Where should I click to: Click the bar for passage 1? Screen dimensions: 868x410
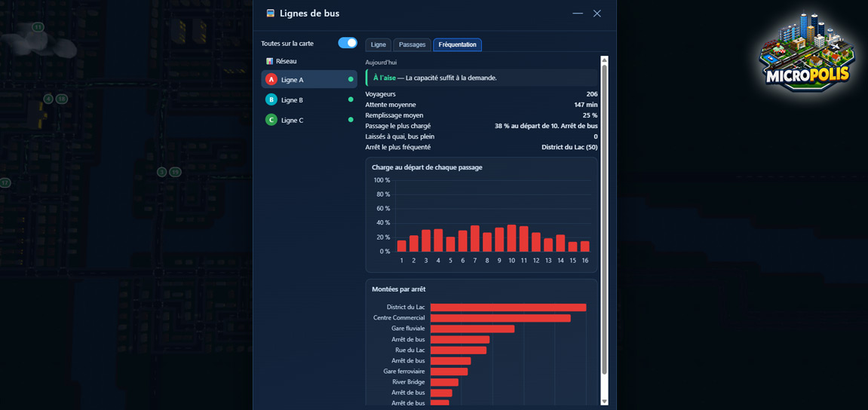pos(401,246)
